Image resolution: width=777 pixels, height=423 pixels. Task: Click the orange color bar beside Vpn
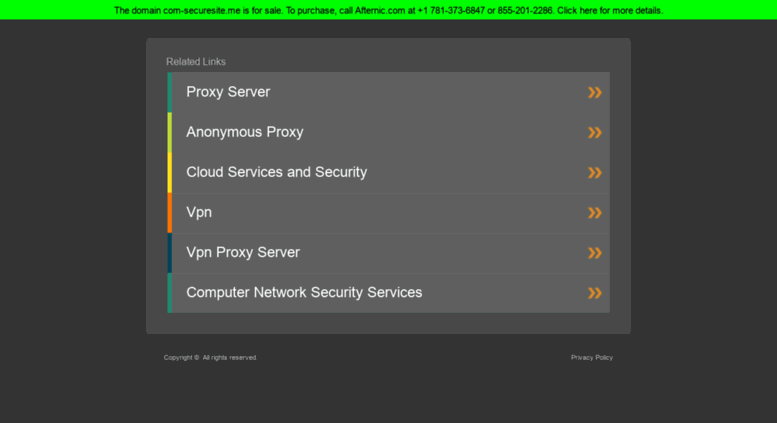coord(169,213)
